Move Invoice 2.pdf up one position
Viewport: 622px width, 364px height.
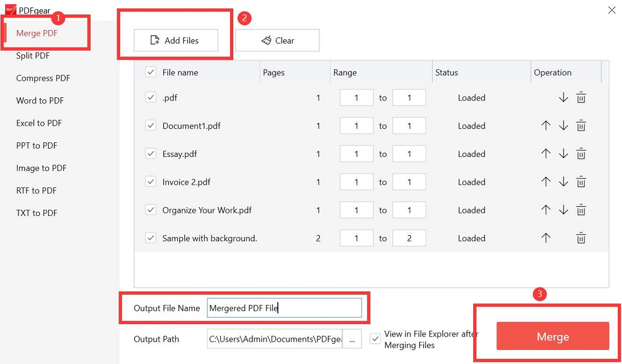tap(547, 182)
